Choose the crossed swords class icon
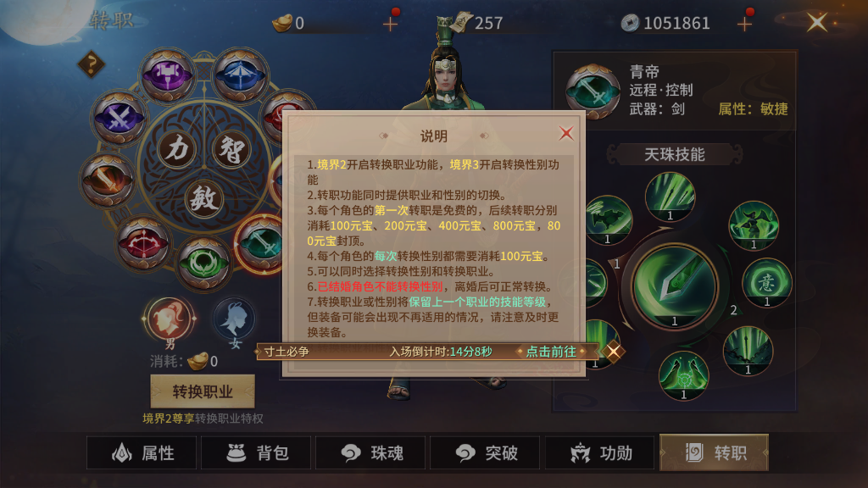This screenshot has width=868, height=488. coord(119,119)
